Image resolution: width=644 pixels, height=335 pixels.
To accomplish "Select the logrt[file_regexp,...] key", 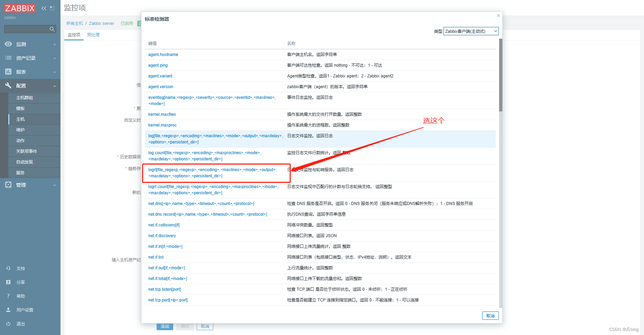I will [213, 173].
